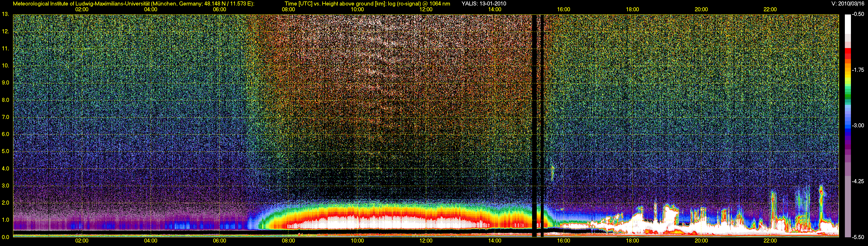Select the 12:00 label on the bottom time axis
This screenshot has width=868, height=246.
[426, 241]
